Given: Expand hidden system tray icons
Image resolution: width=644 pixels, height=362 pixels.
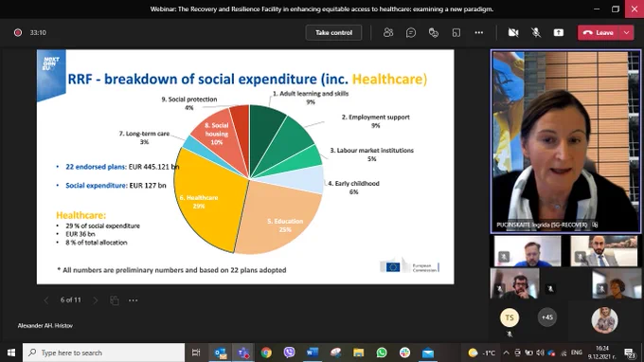Looking at the screenshot, I should [x=507, y=353].
